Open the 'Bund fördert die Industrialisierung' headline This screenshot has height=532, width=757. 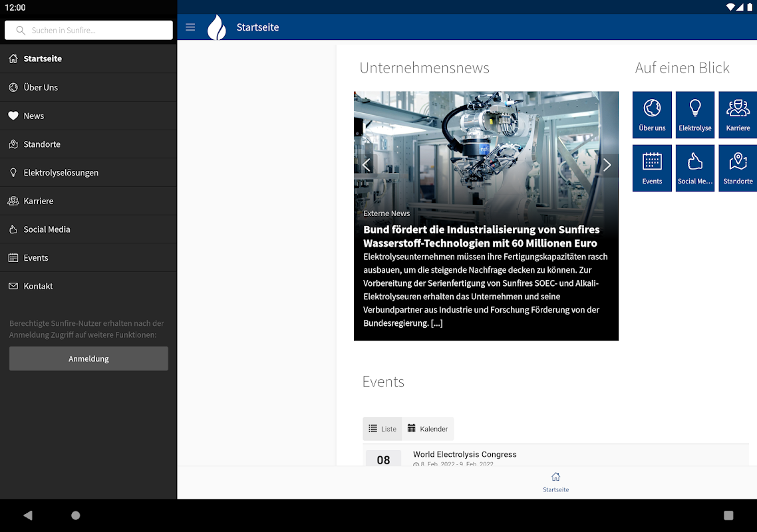tap(482, 236)
